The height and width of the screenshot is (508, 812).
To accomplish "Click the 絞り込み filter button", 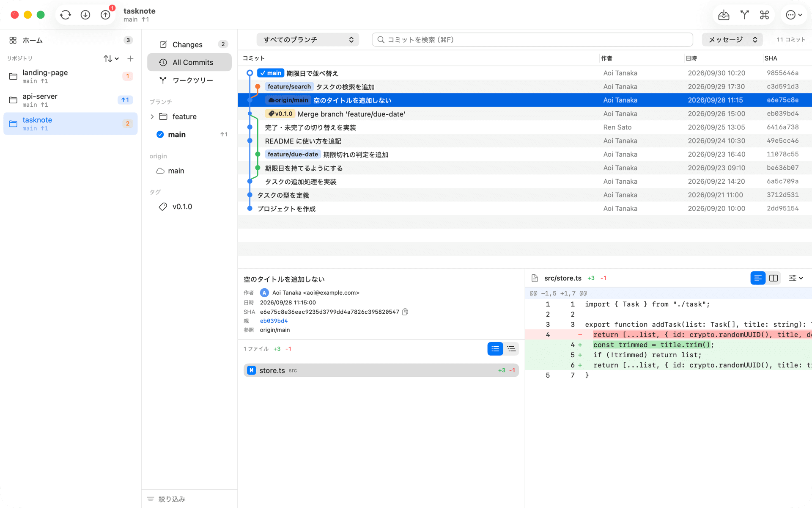I will click(166, 499).
